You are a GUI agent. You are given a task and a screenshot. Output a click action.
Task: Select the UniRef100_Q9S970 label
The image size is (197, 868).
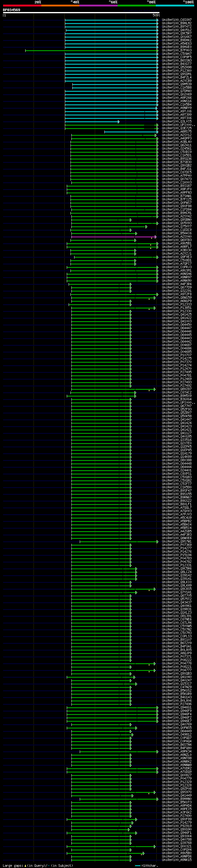pyautogui.click(x=177, y=792)
